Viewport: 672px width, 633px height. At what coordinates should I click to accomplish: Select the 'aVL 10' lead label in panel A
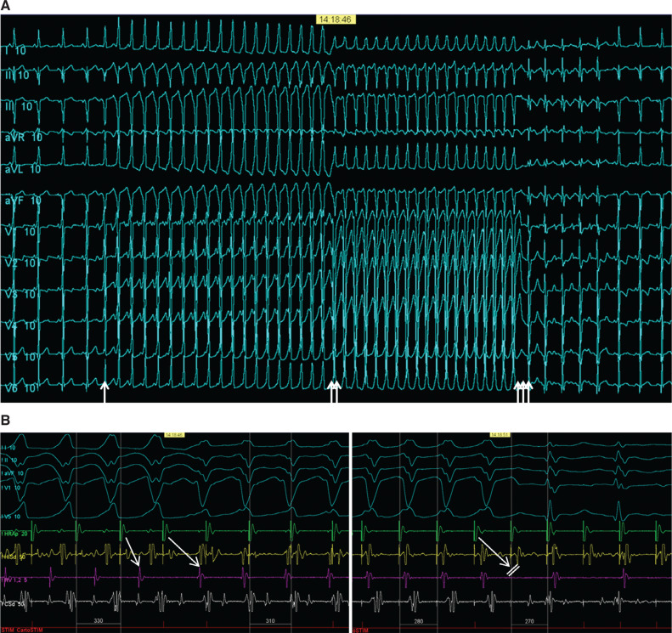point(23,169)
